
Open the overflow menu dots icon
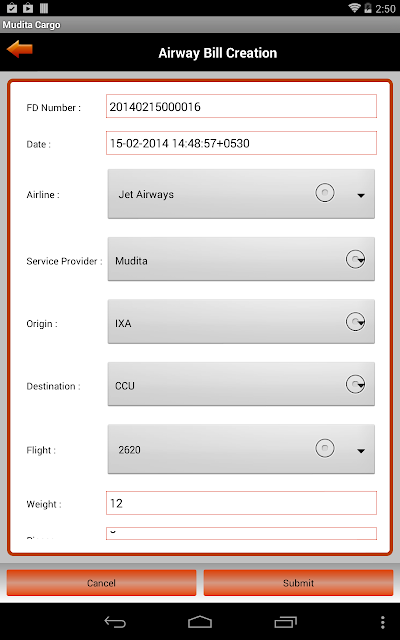point(382,622)
